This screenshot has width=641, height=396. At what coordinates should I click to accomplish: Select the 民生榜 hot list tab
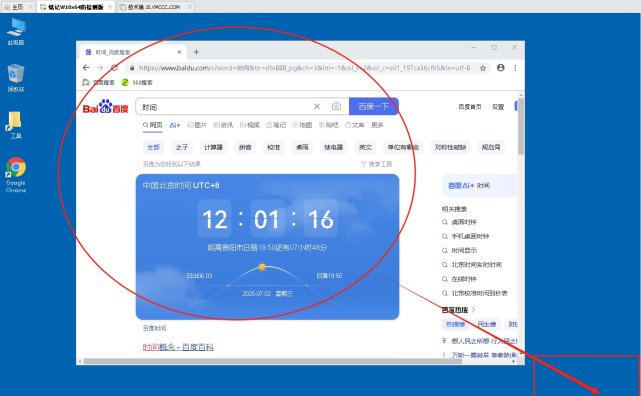point(486,324)
